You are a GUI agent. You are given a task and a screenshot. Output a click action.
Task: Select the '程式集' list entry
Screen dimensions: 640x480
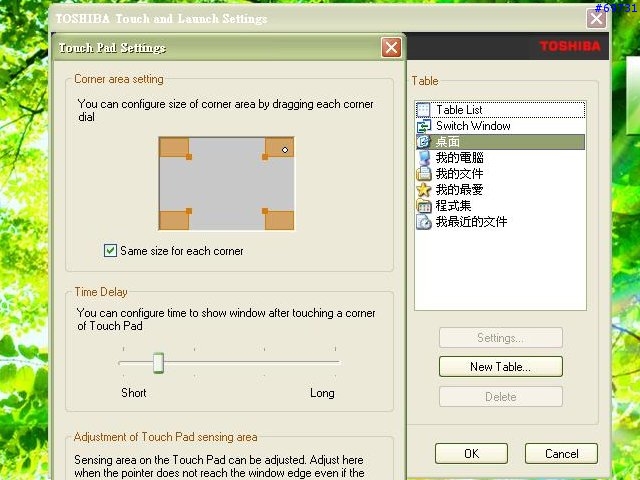pyautogui.click(x=453, y=206)
